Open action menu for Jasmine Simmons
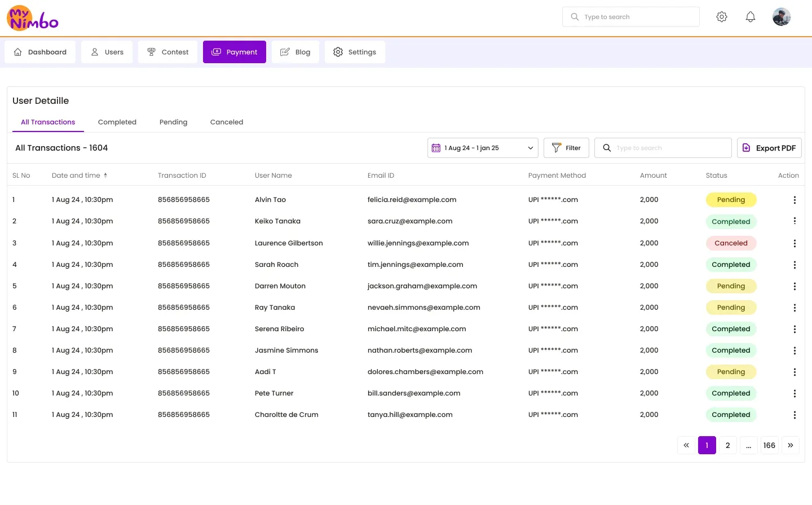 point(795,350)
